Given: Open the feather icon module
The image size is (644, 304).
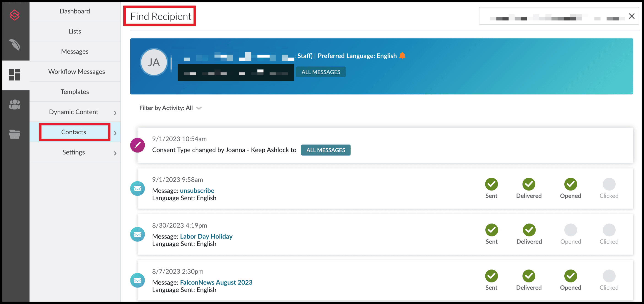Looking at the screenshot, I should [15, 45].
